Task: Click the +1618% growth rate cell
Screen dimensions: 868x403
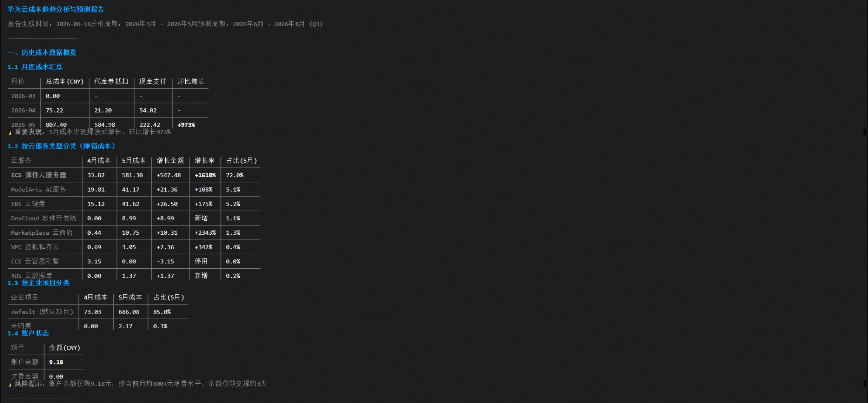Action: click(205, 175)
